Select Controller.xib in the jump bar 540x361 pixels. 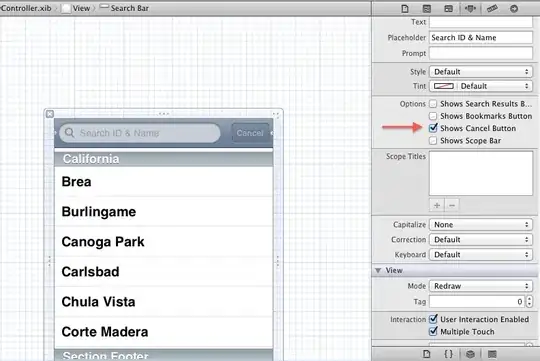25,8
